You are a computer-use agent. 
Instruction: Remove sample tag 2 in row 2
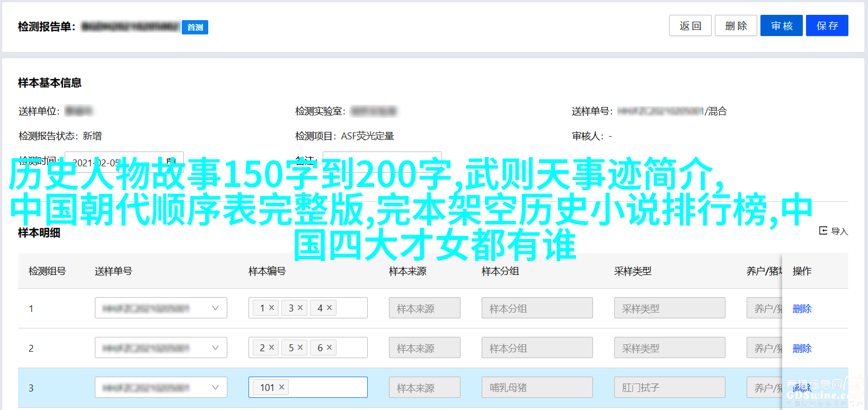click(271, 347)
